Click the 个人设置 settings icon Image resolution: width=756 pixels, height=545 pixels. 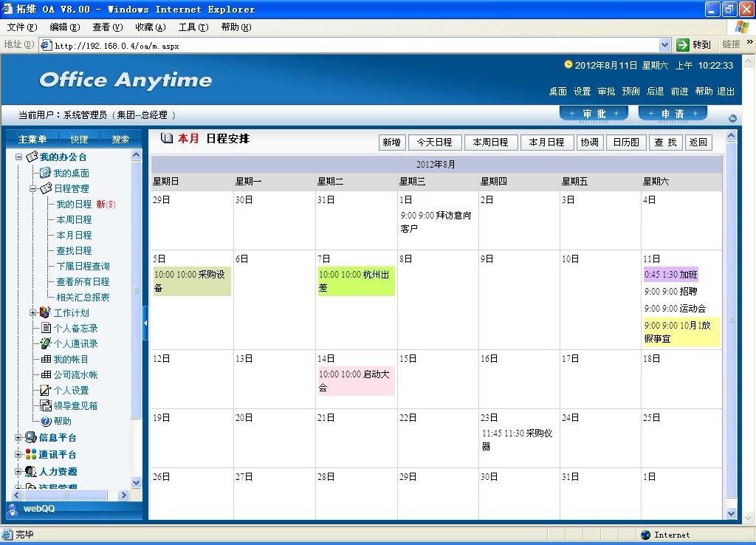point(46,390)
